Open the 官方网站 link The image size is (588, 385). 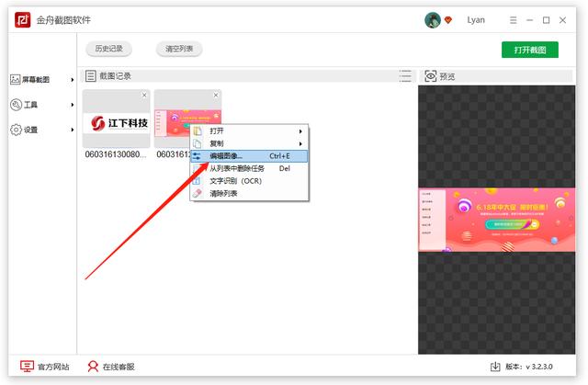45,367
